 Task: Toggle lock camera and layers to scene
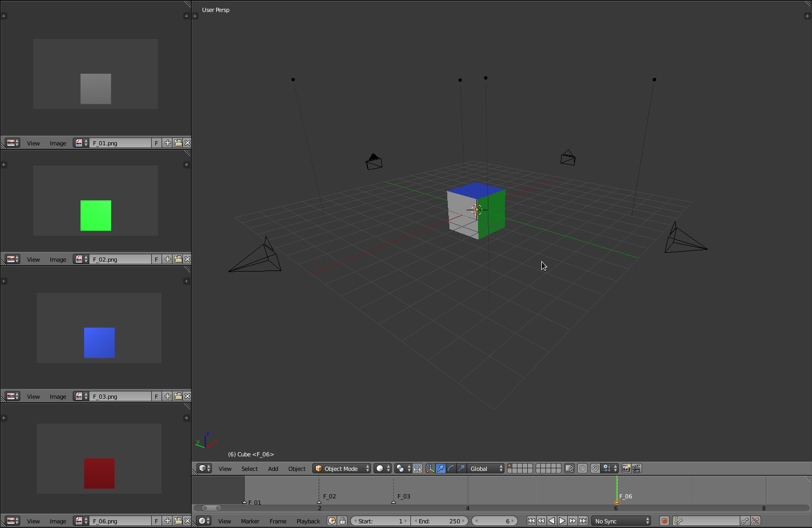569,468
